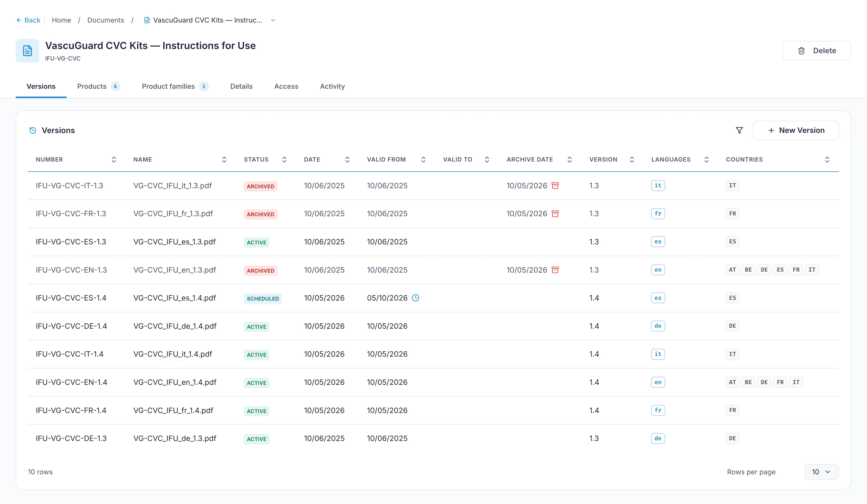Click the '10 rows' count text
Screen dimensions: 867x504
pos(40,472)
